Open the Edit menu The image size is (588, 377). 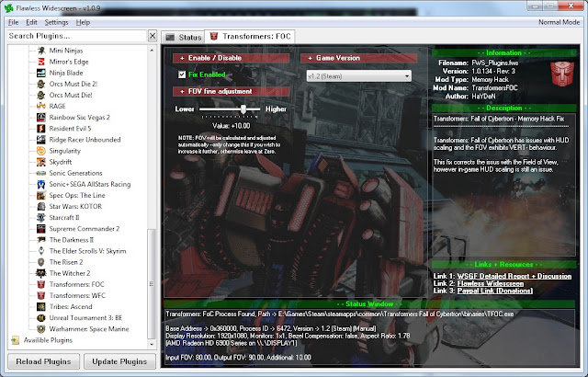(x=31, y=22)
